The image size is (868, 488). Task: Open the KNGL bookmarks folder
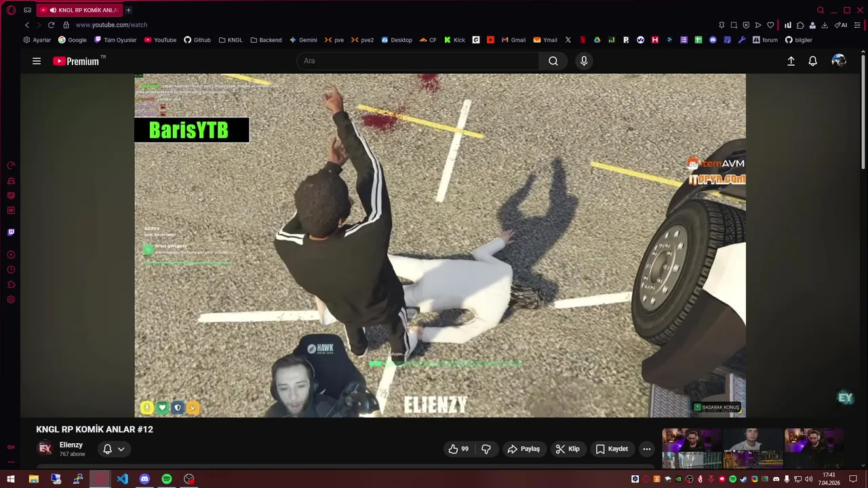(231, 40)
